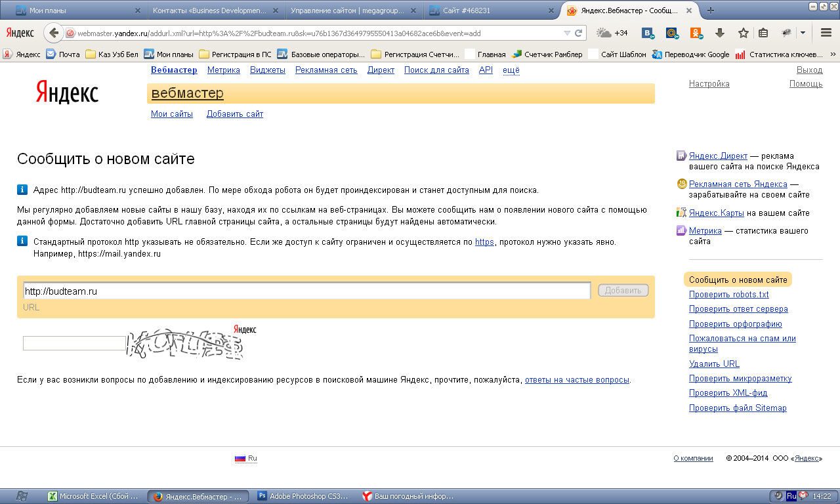This screenshot has height=504, width=840.
Task: Open 'Поиск для сайта' link
Action: pyautogui.click(x=436, y=70)
